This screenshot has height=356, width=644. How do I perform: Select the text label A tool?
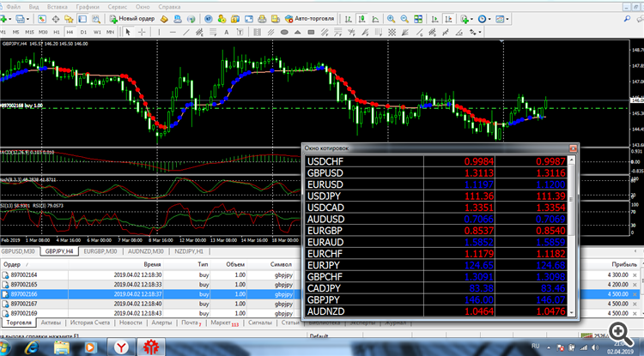coord(226,32)
